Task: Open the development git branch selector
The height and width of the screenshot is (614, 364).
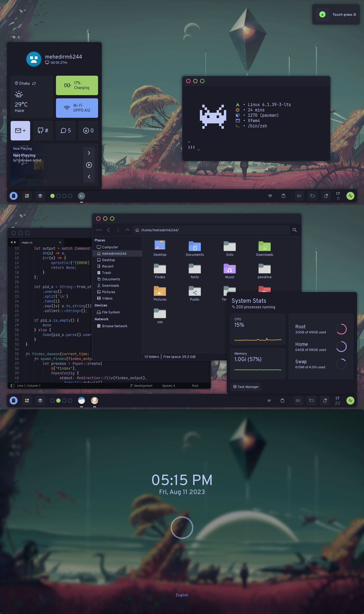Action: click(x=141, y=386)
